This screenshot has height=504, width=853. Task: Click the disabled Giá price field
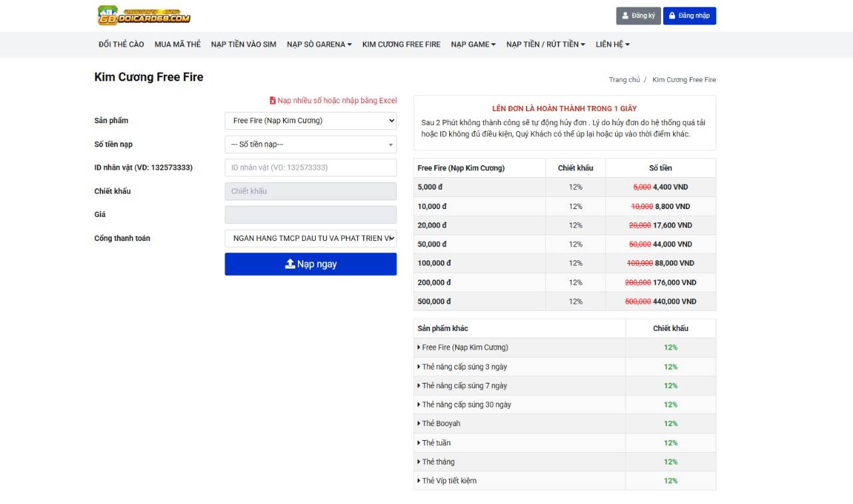(x=311, y=214)
